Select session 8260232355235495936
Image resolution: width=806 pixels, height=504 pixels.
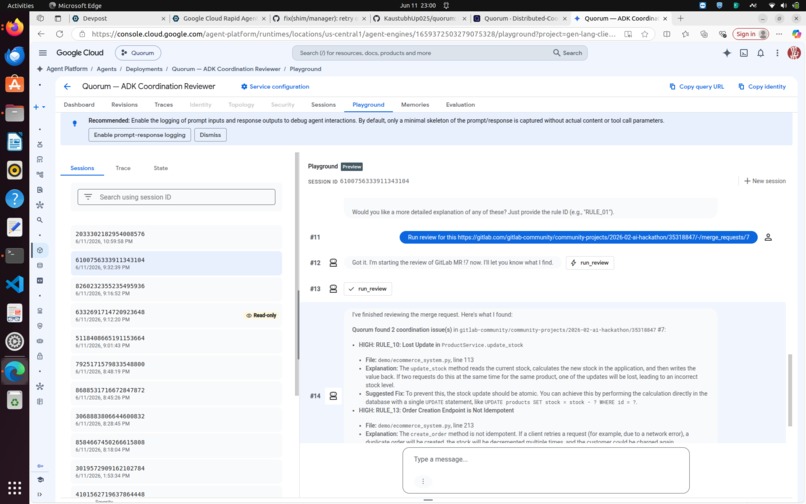pyautogui.click(x=176, y=289)
